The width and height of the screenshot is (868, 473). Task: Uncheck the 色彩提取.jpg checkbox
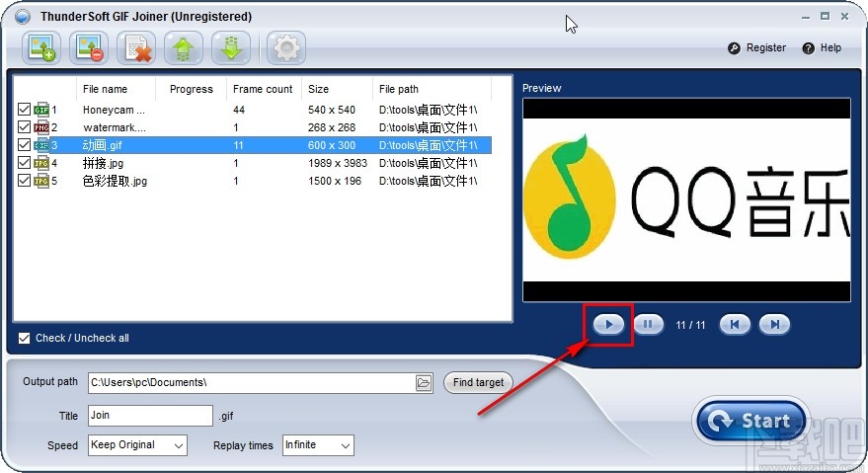(24, 181)
